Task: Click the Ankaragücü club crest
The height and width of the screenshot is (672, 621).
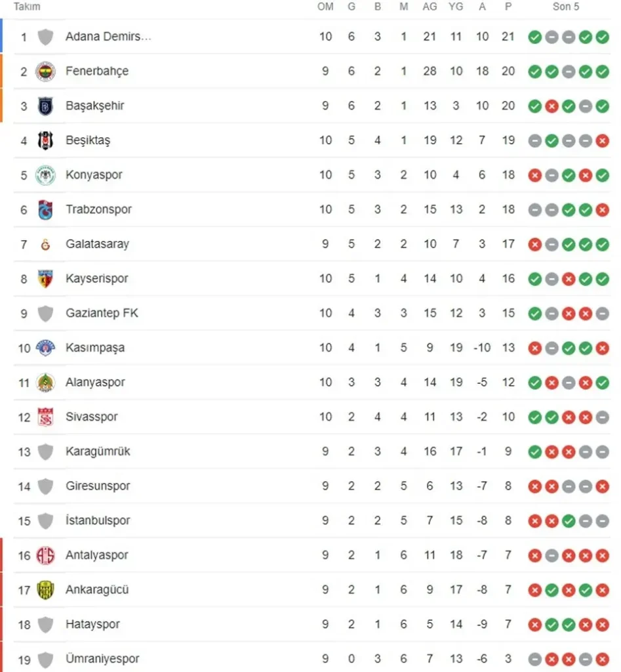Action: pyautogui.click(x=45, y=590)
